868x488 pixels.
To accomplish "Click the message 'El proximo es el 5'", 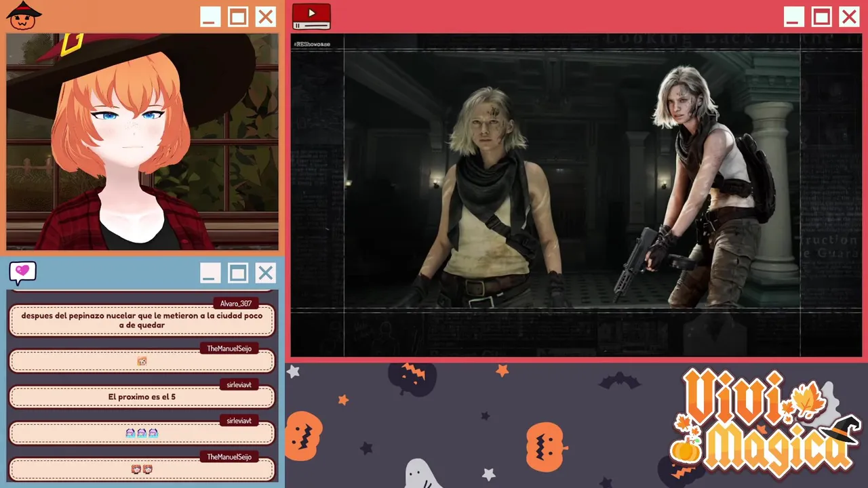I will [x=142, y=396].
